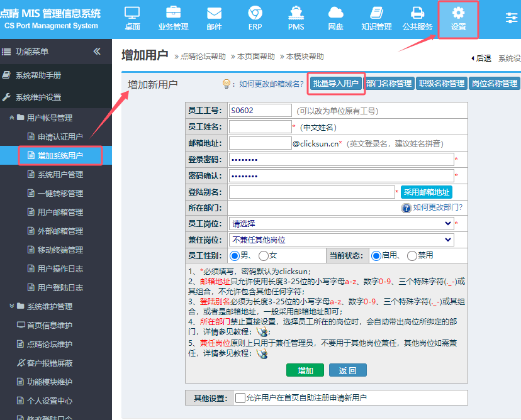
Task: Click the 返回 button
Action: coord(348,370)
